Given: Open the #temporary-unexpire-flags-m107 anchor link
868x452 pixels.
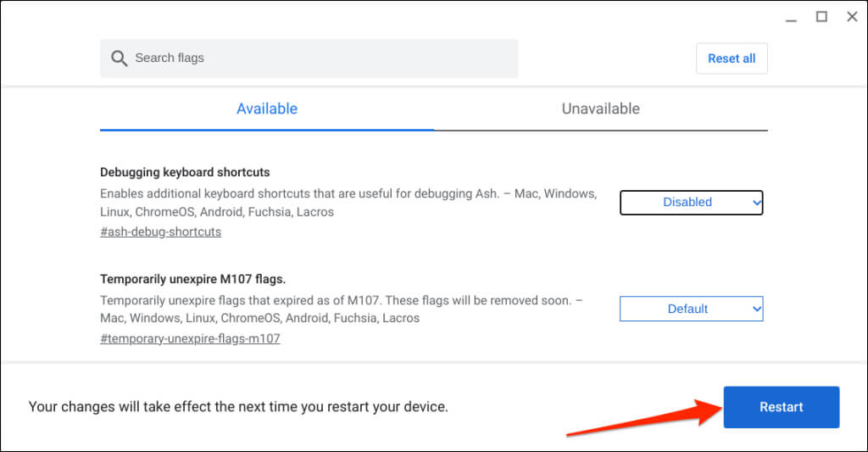Looking at the screenshot, I should 190,338.
